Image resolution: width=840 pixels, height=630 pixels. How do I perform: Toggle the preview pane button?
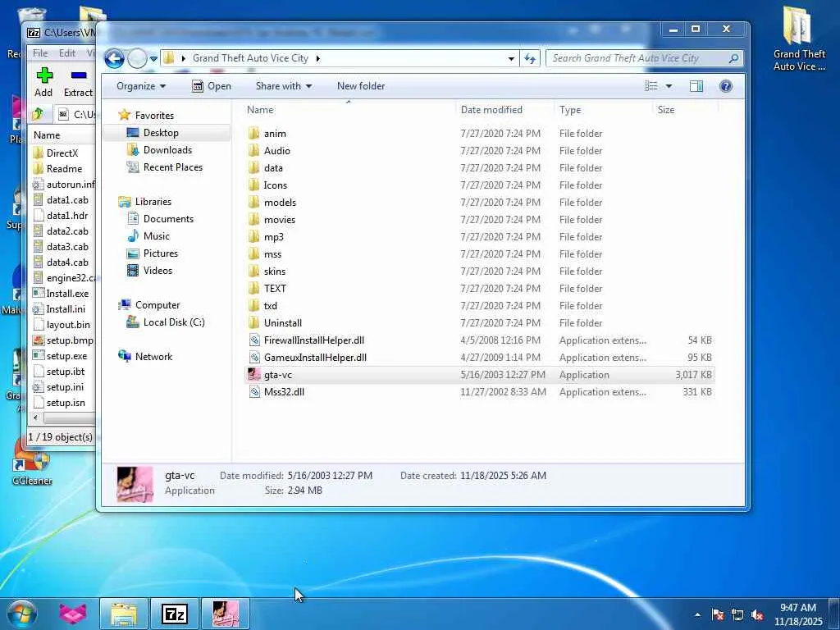(696, 86)
